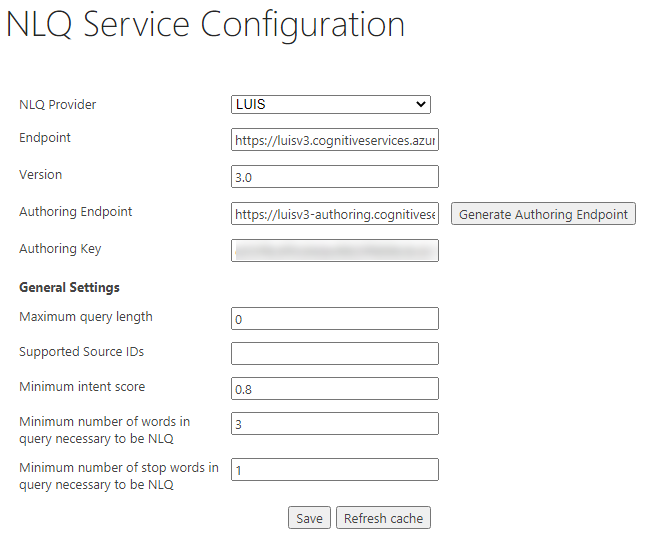This screenshot has width=645, height=536.
Task: Click the minimum stop words field
Action: point(334,469)
